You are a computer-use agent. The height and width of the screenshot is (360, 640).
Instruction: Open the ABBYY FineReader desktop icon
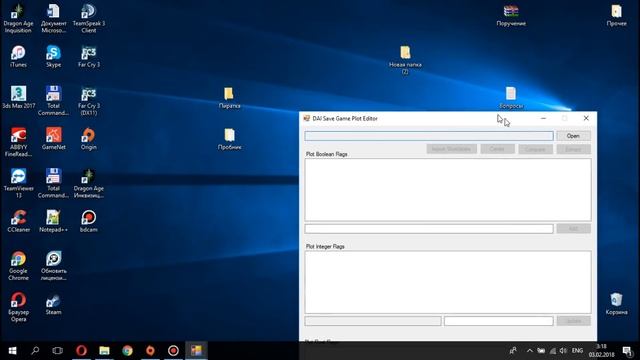18,142
